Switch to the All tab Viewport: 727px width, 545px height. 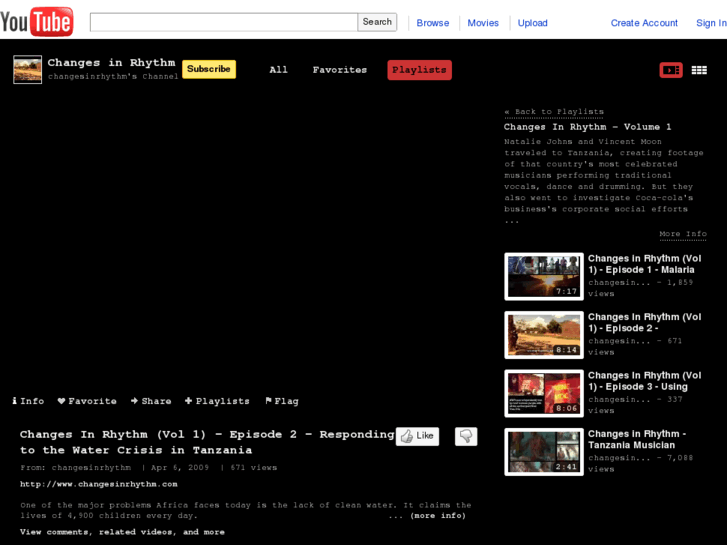tap(278, 70)
